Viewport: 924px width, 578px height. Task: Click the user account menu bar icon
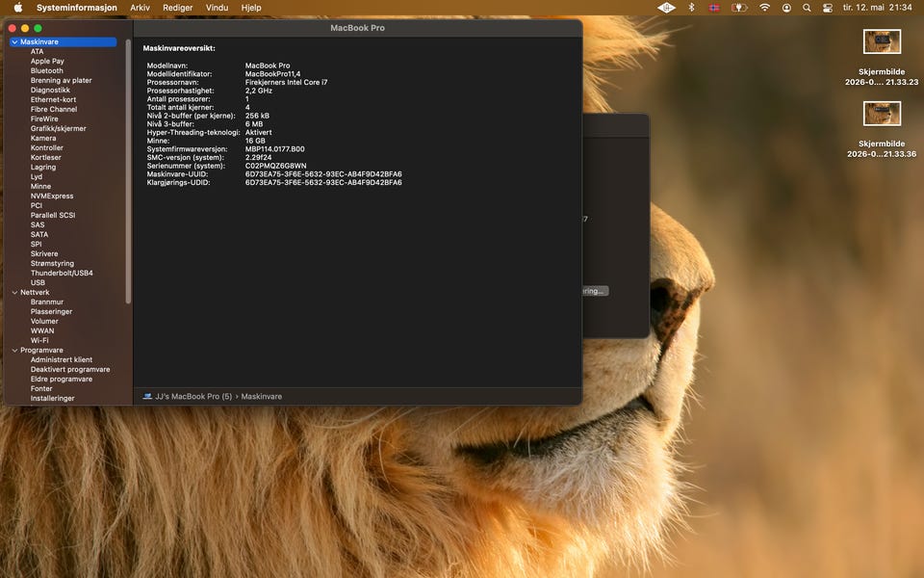786,8
